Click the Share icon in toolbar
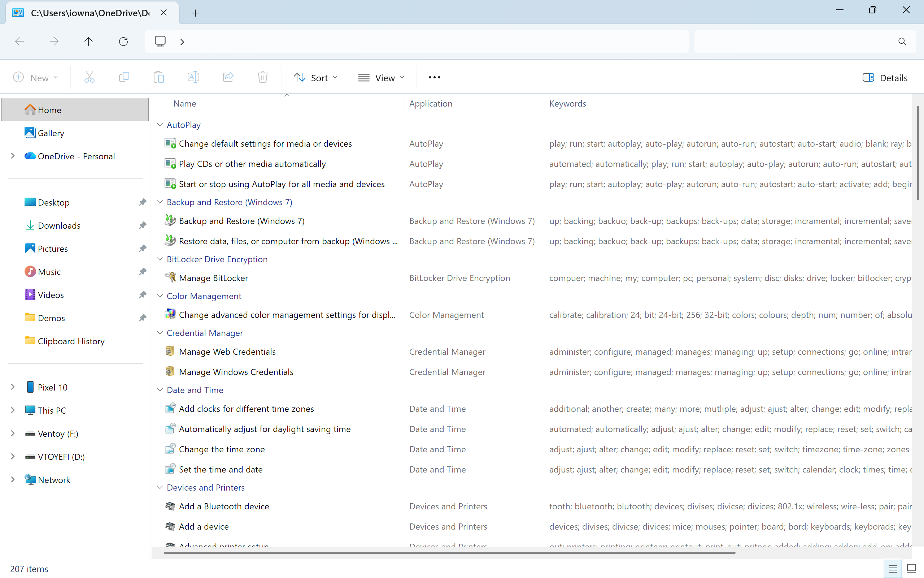Viewport: 924px width, 578px height. [228, 78]
